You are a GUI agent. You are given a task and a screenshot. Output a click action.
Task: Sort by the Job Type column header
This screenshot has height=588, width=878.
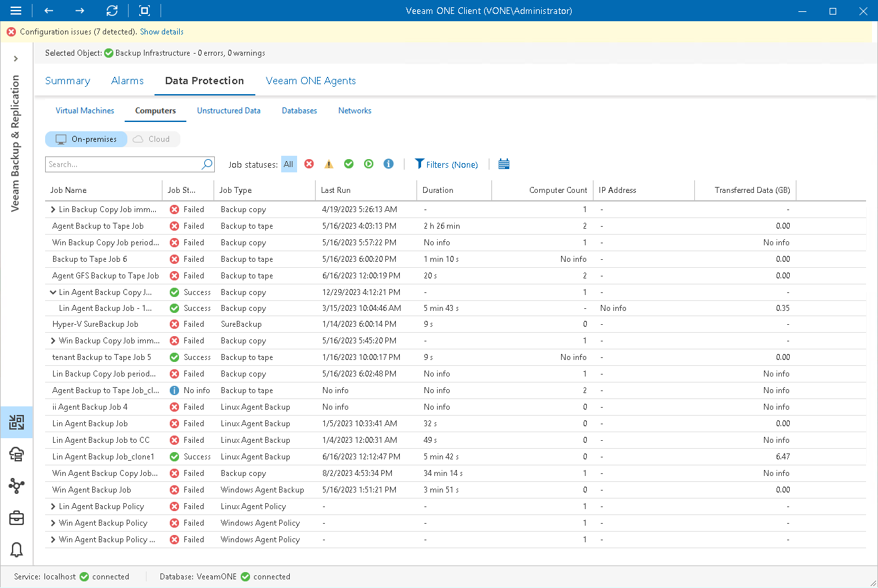pyautogui.click(x=265, y=190)
